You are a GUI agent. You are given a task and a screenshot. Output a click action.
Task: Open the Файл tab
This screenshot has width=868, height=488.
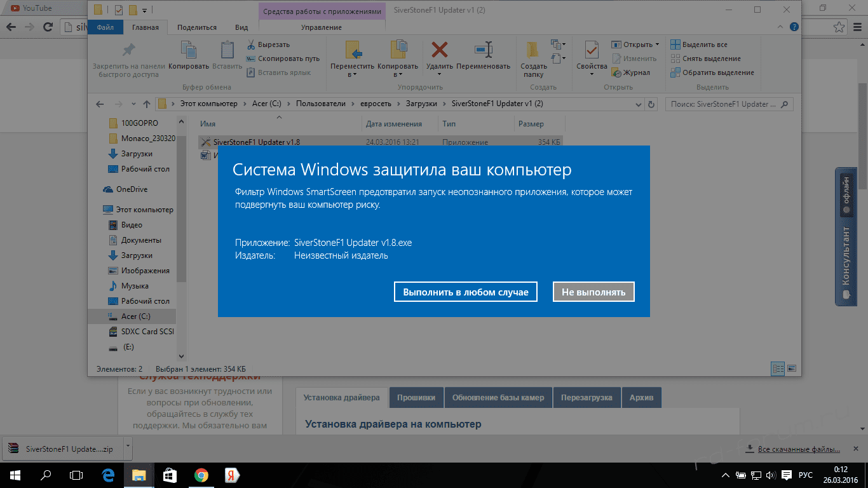(105, 27)
